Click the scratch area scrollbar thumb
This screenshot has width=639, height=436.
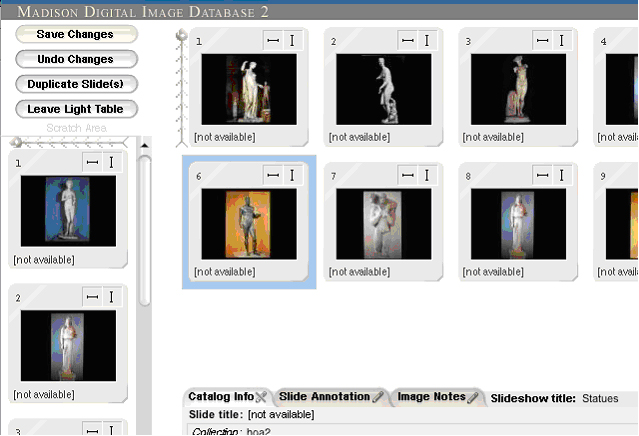(144, 231)
